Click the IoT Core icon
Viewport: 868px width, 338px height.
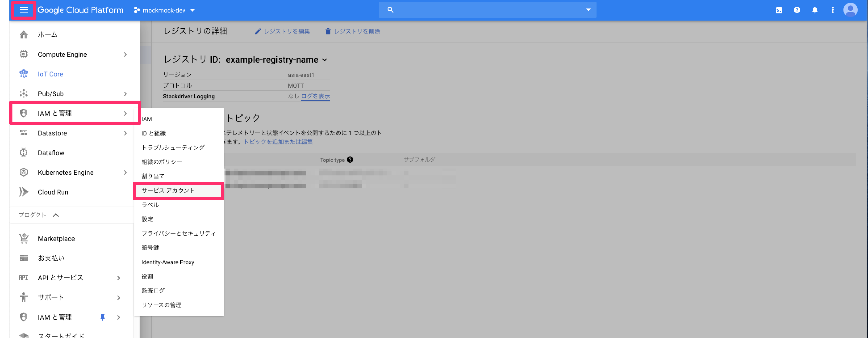24,74
